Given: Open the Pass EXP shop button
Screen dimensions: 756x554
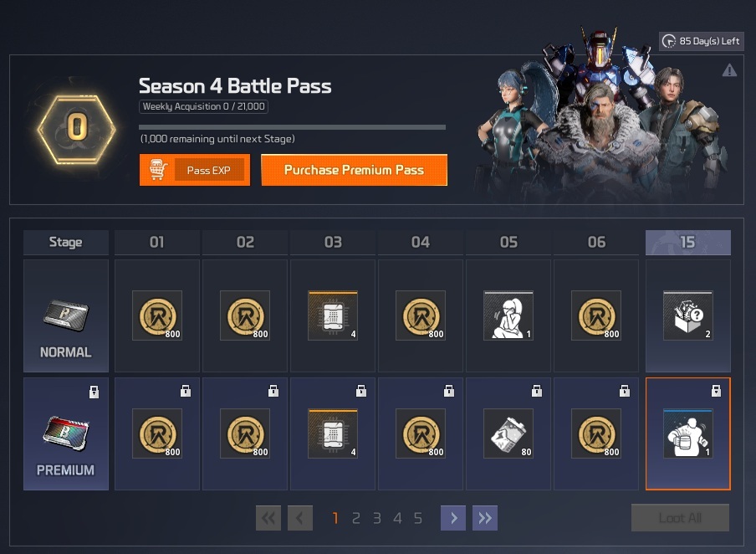Looking at the screenshot, I should [x=195, y=170].
